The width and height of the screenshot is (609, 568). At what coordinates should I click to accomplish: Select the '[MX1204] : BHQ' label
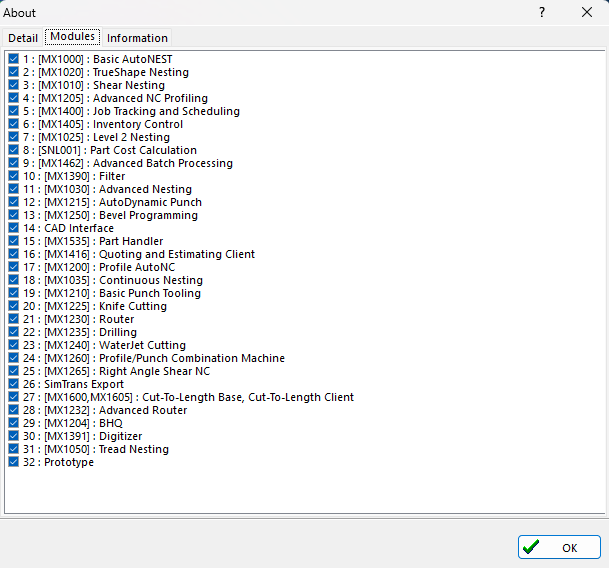pyautogui.click(x=84, y=423)
